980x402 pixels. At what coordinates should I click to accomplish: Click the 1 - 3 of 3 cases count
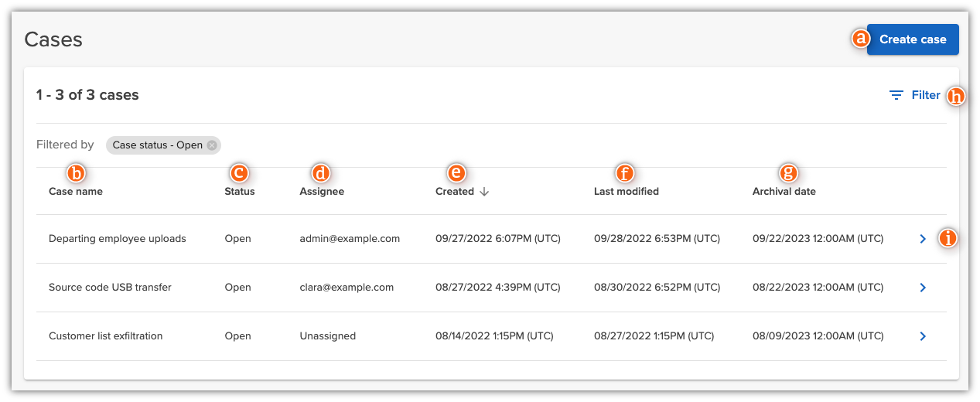87,95
